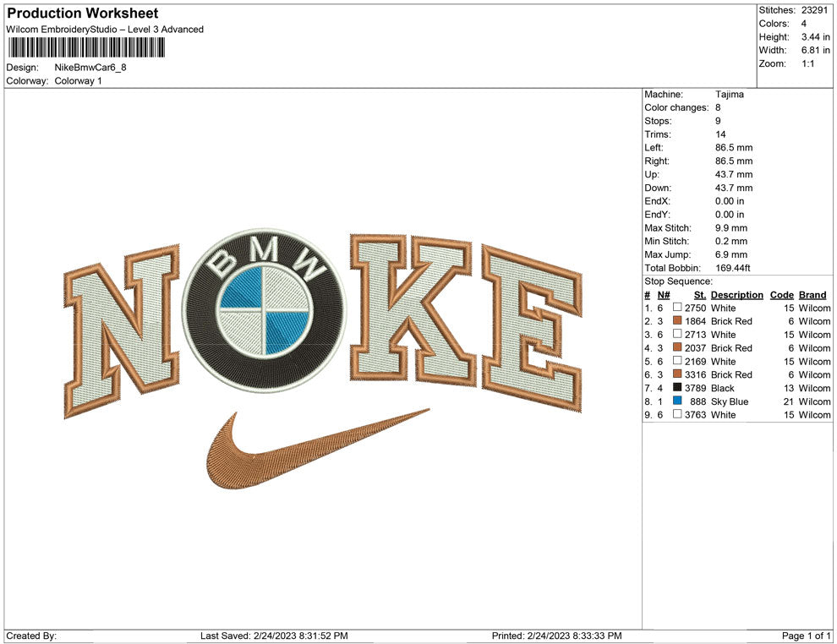Click the EndX value '0.00 in'
Screen dimensions: 837x644
(x=730, y=201)
